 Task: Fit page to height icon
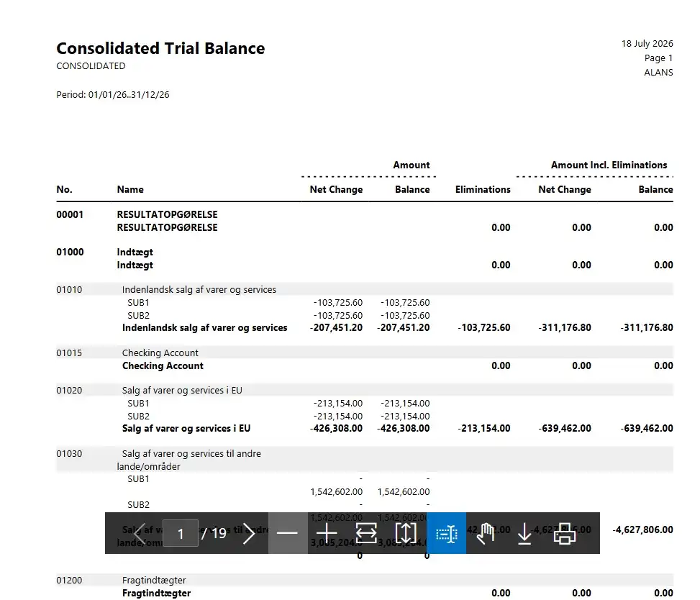(405, 533)
